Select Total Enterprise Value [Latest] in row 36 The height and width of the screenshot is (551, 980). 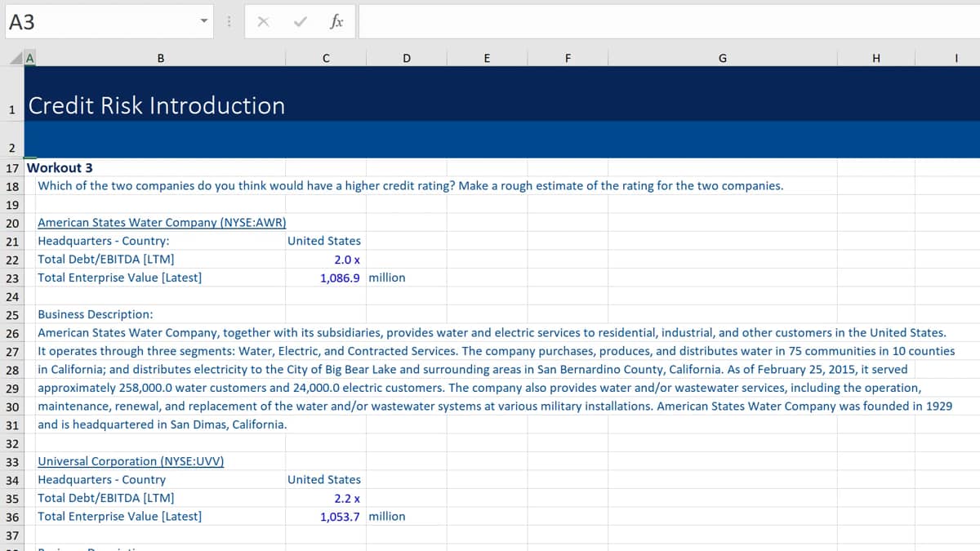(x=120, y=516)
